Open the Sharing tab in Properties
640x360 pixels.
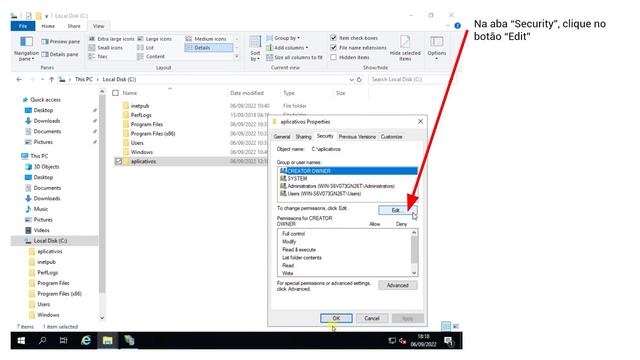tap(303, 137)
